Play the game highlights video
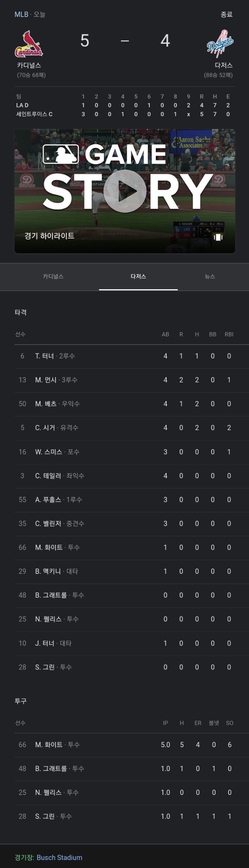This screenshot has height=868, width=249. point(125,191)
